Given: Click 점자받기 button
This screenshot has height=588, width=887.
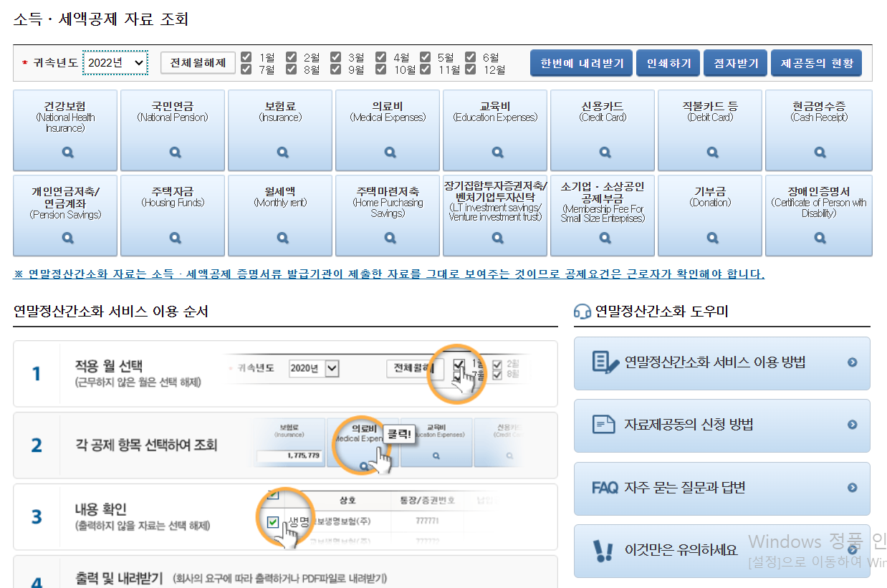Looking at the screenshot, I should coord(736,63).
